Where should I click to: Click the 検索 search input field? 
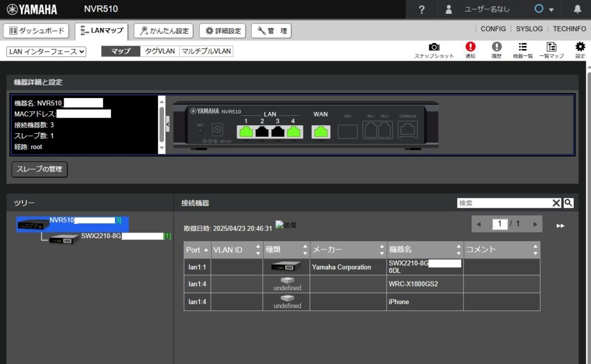(504, 203)
